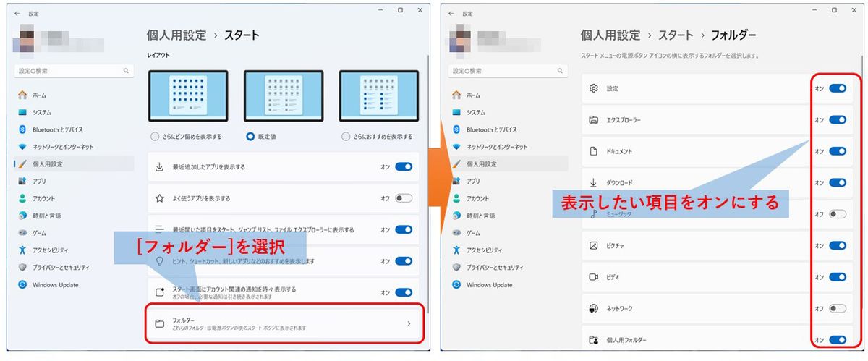Click 個人用設定 breadcrumb in フォルダー window

tap(610, 35)
